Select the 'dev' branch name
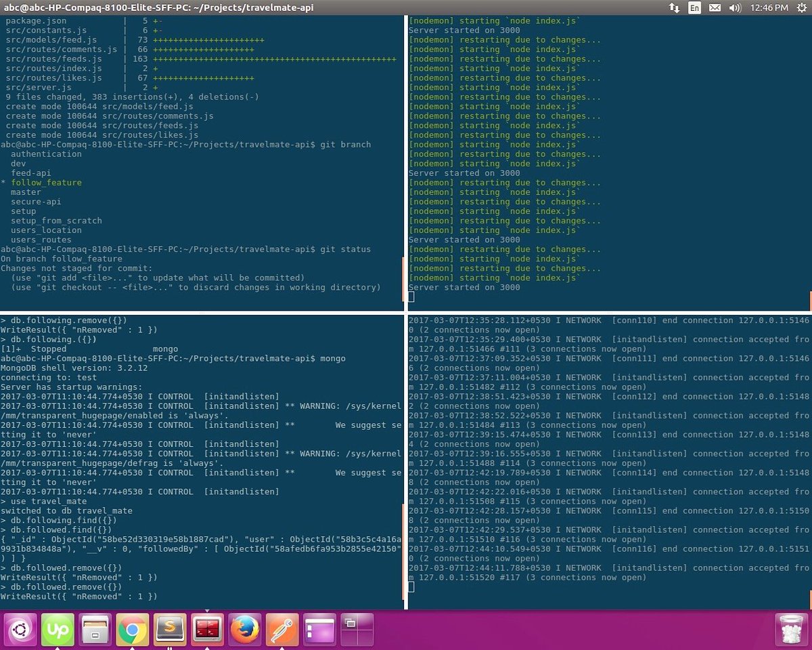 pyautogui.click(x=18, y=163)
